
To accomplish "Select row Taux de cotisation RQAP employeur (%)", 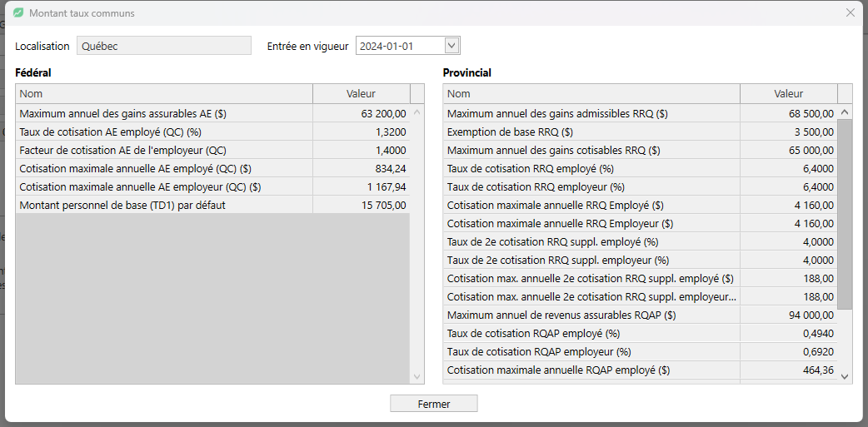I will pyautogui.click(x=641, y=351).
